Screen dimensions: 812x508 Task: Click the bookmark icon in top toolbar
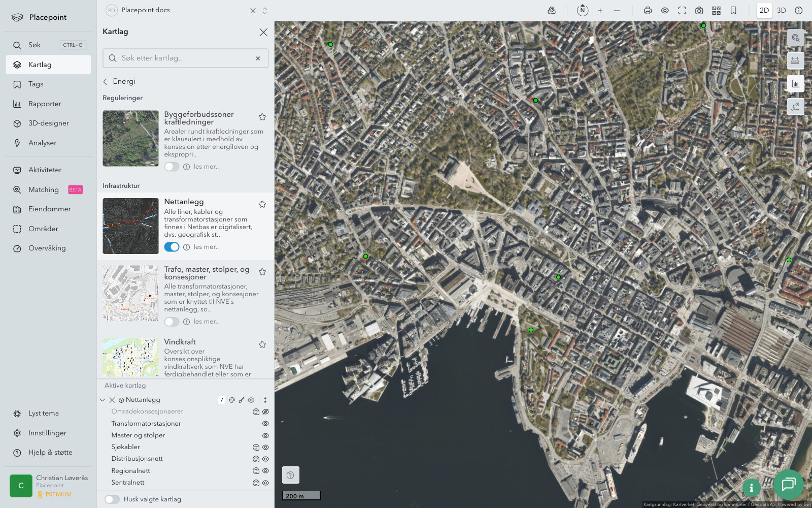tap(733, 11)
